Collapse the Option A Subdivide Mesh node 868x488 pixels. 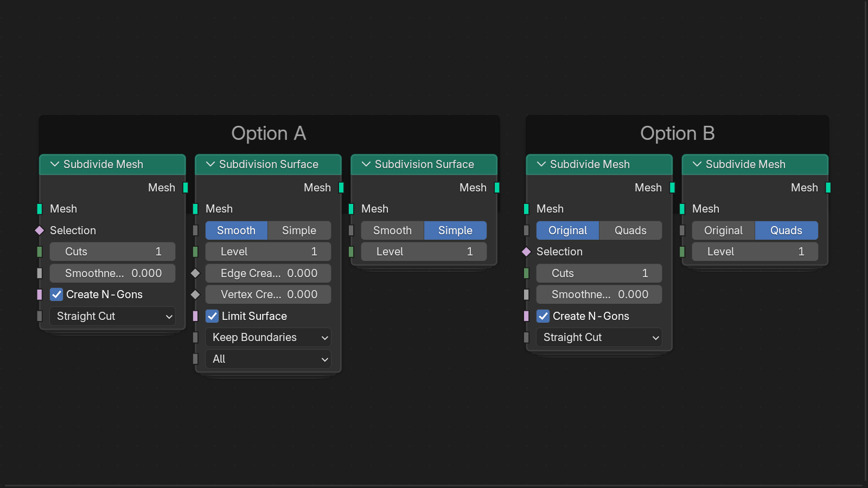pos(55,164)
